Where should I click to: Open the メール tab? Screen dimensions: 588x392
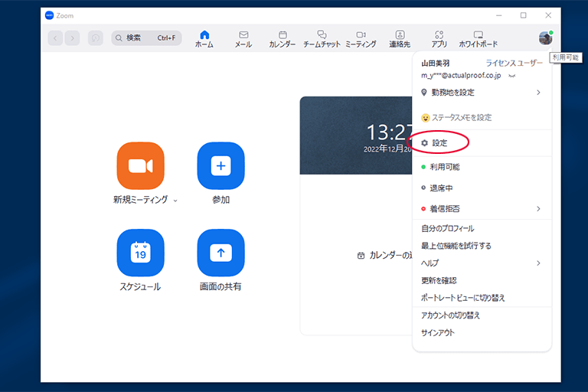coord(243,39)
